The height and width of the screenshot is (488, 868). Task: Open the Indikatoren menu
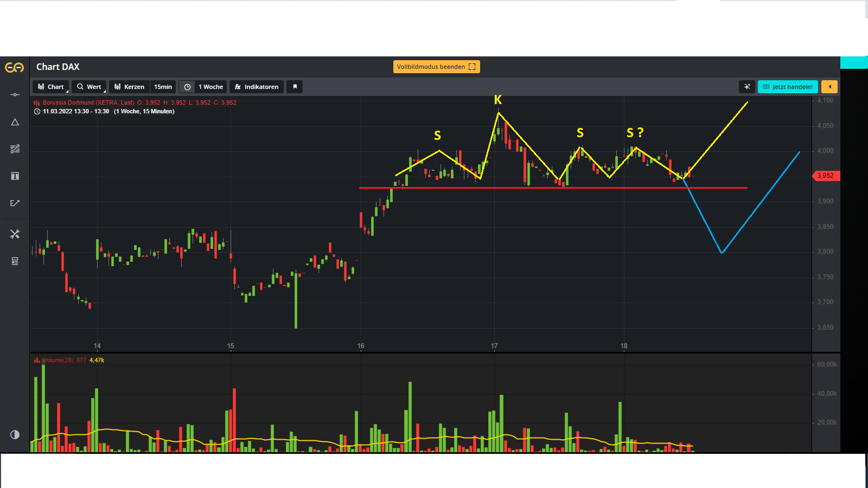click(256, 87)
